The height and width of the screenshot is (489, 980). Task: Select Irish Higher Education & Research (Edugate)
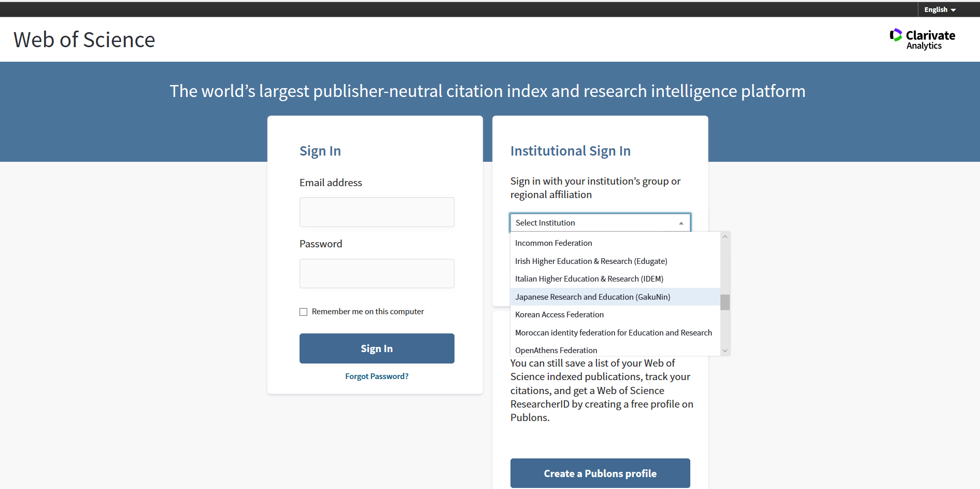click(615, 261)
